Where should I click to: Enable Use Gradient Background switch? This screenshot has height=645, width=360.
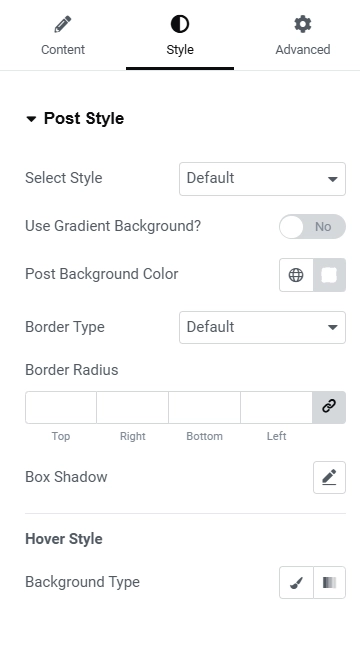312,226
